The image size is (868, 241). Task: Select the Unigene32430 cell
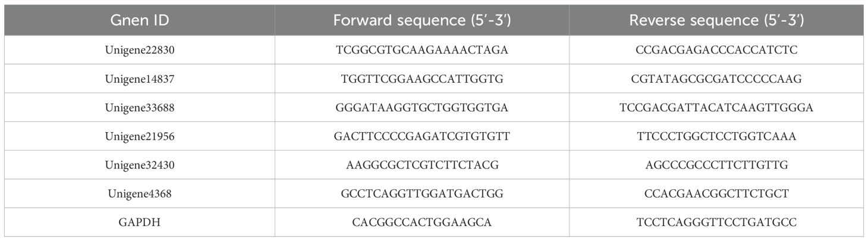[x=140, y=165]
